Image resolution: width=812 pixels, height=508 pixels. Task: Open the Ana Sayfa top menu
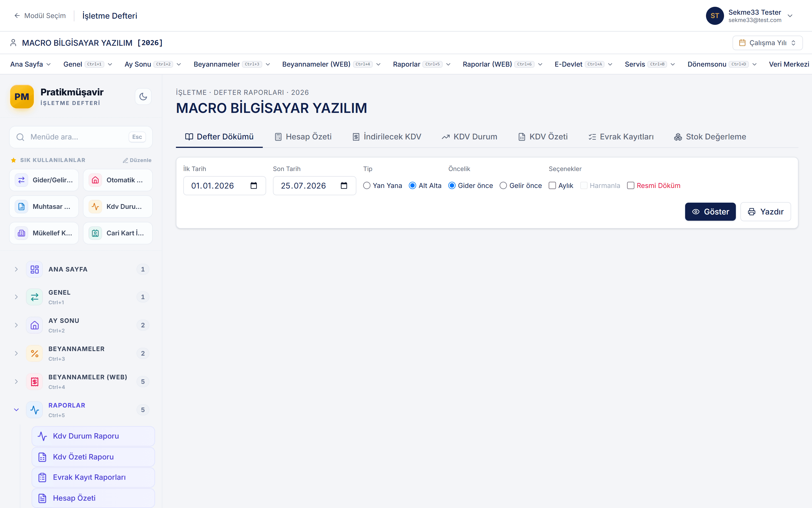point(30,64)
